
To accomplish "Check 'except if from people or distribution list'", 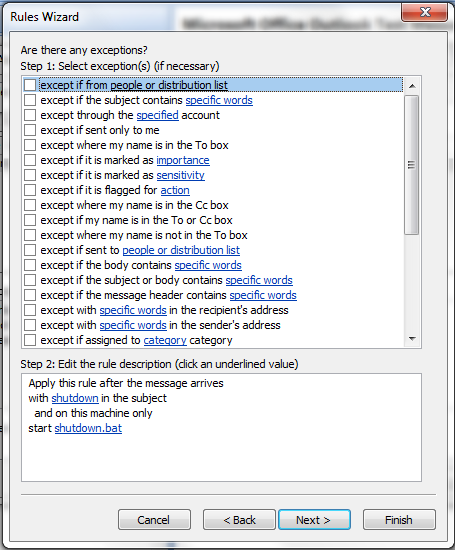I will point(30,85).
